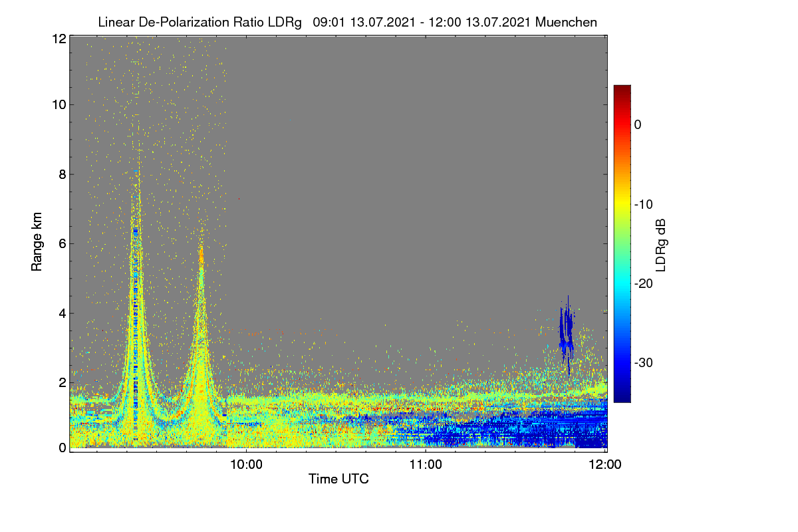Click the green middle of the colorbar
The height and width of the screenshot is (532, 798).
[622, 243]
